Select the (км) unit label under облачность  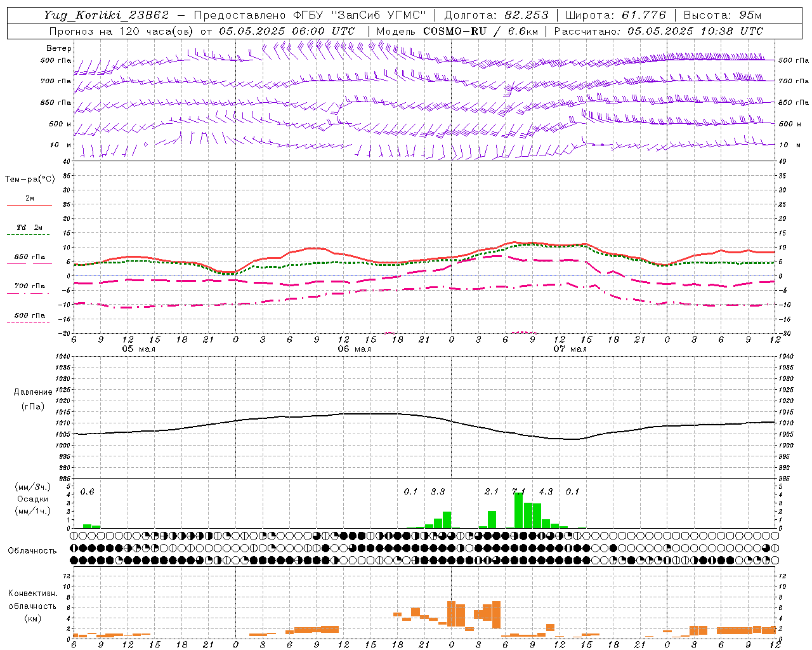(33, 618)
